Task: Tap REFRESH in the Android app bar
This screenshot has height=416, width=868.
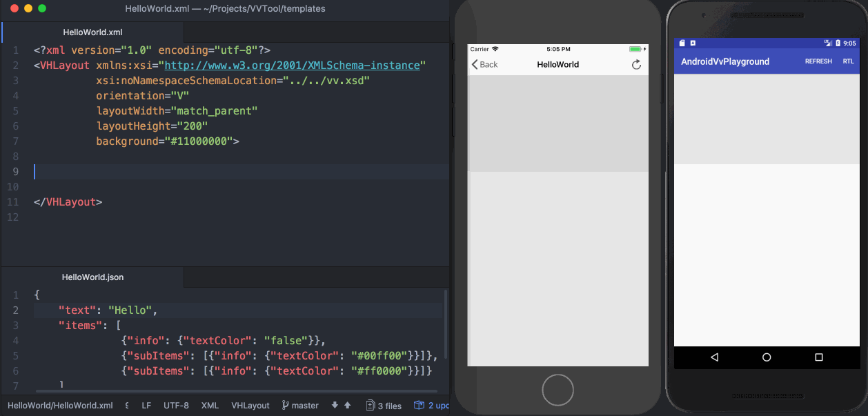Action: (818, 61)
